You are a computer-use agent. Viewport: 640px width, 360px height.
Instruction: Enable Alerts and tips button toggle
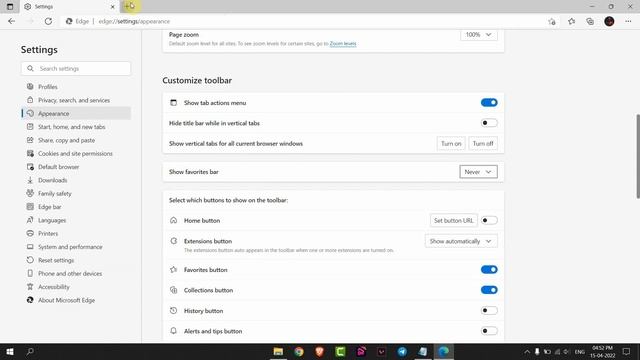[489, 331]
